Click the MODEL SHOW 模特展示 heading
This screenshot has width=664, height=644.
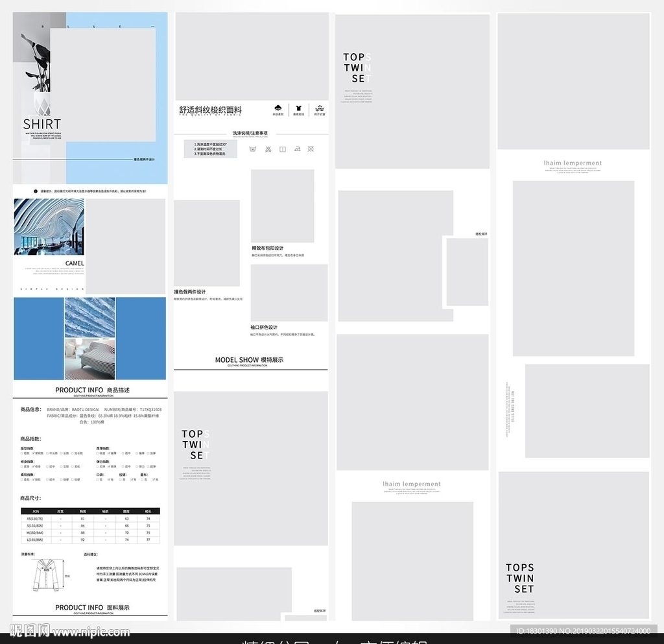pyautogui.click(x=249, y=359)
